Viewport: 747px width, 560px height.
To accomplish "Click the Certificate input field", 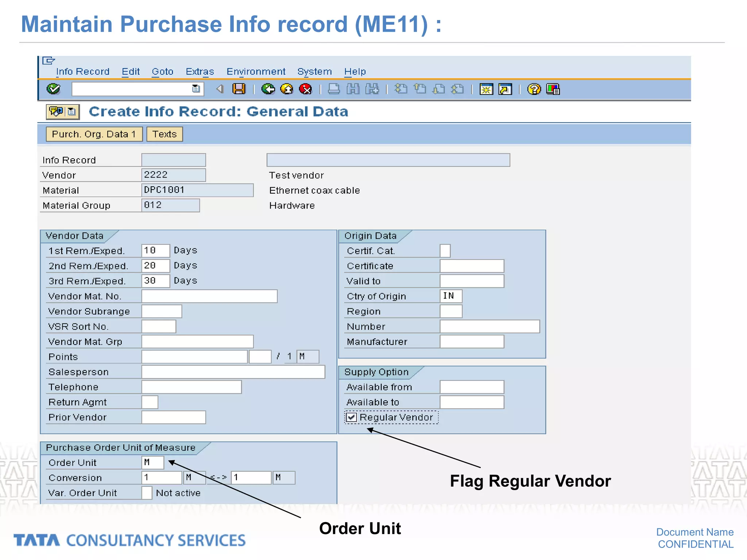I will tap(472, 266).
